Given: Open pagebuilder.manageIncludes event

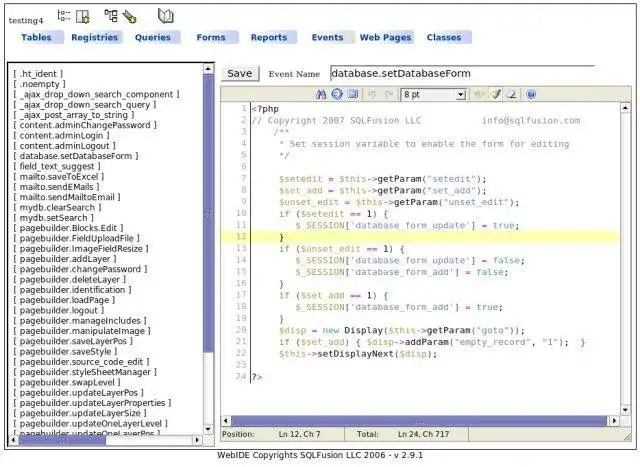Looking at the screenshot, I should (x=80, y=321).
